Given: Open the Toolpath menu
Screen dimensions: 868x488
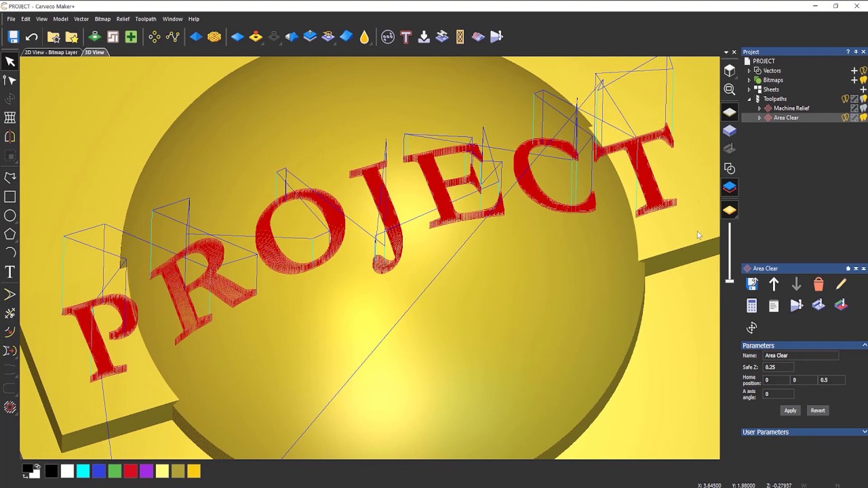Looking at the screenshot, I should tap(146, 19).
